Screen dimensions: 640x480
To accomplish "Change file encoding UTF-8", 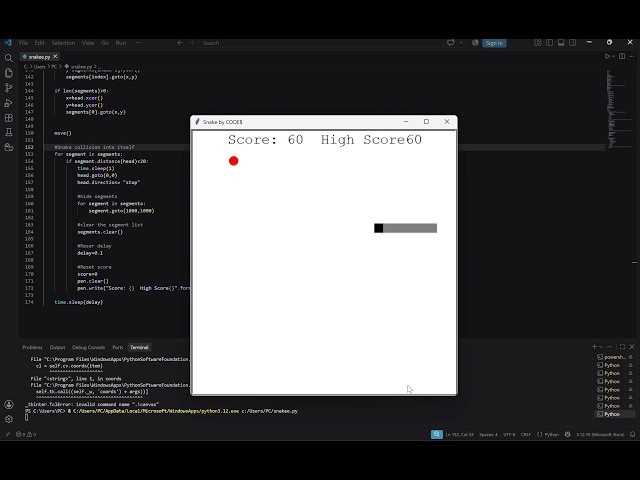I will click(x=509, y=434).
